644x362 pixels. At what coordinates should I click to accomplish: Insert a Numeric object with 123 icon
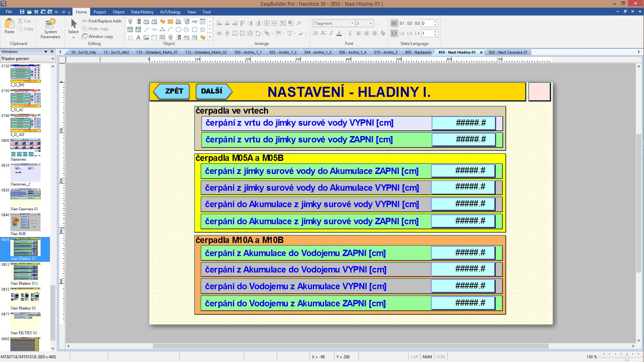pyautogui.click(x=154, y=21)
